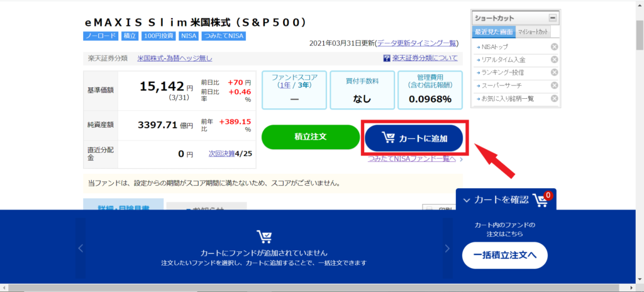The height and width of the screenshot is (292, 644).
Task: Open the 詳細・目論見書 tab
Action: point(123,205)
